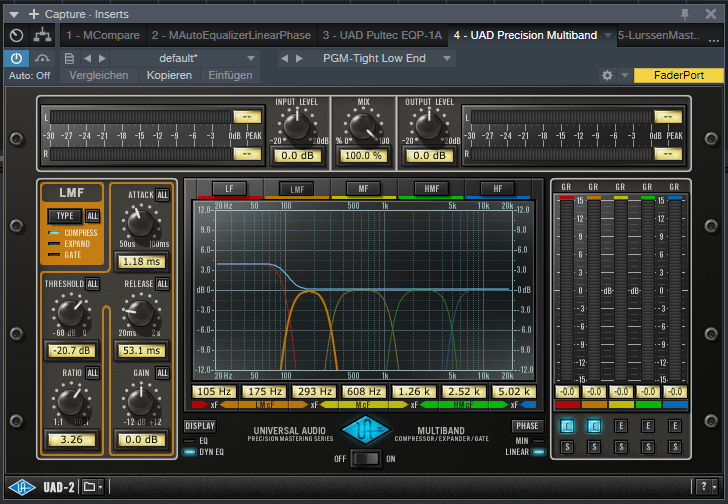Select the ATTACK knob
Image resolution: width=728 pixels, height=504 pixels.
pos(140,223)
